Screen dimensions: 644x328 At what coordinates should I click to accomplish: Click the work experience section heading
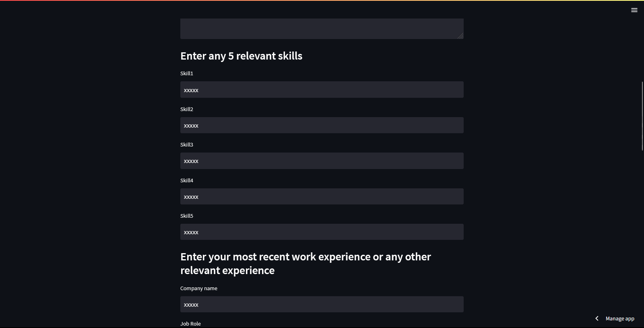pyautogui.click(x=305, y=263)
